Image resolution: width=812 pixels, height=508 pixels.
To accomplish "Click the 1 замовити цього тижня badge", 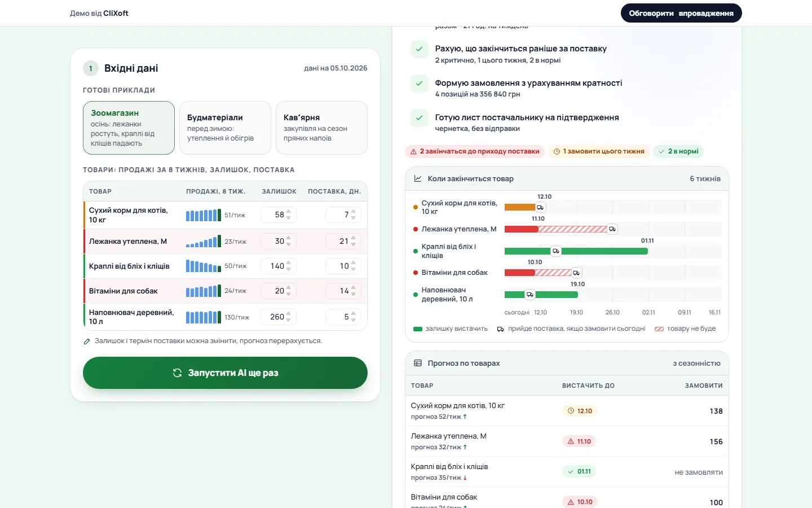I will coord(599,151).
